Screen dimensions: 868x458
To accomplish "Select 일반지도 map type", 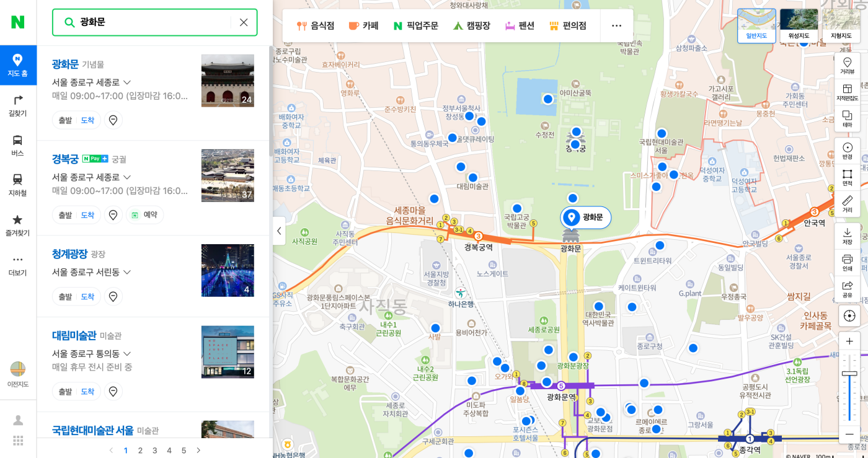I will pos(756,25).
